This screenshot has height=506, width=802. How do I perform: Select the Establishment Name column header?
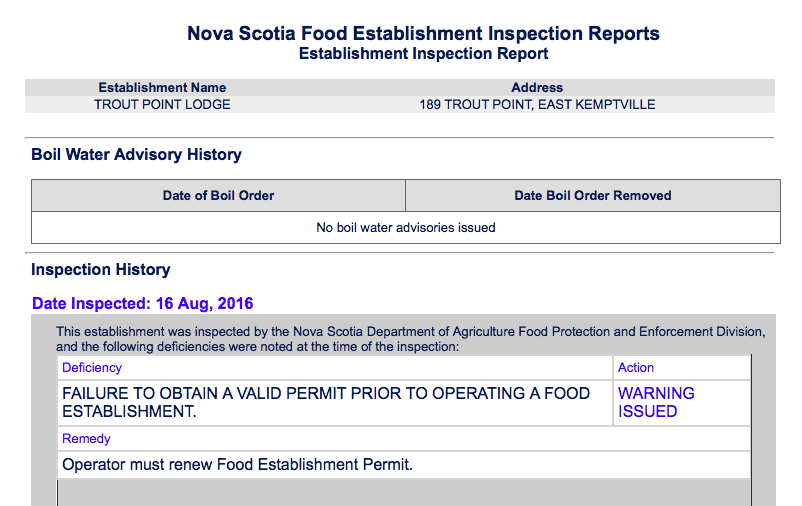pyautogui.click(x=162, y=88)
